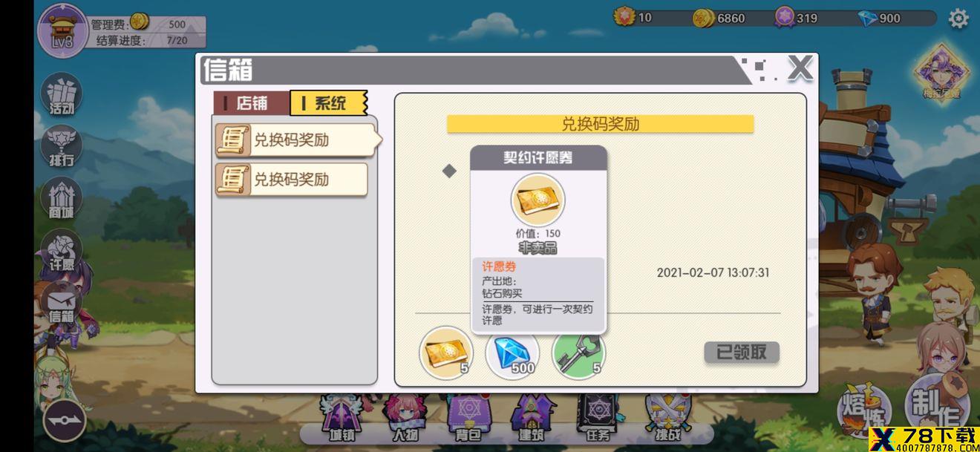The height and width of the screenshot is (452, 980).
Task: Switch to the 系统 tab
Action: (x=328, y=103)
